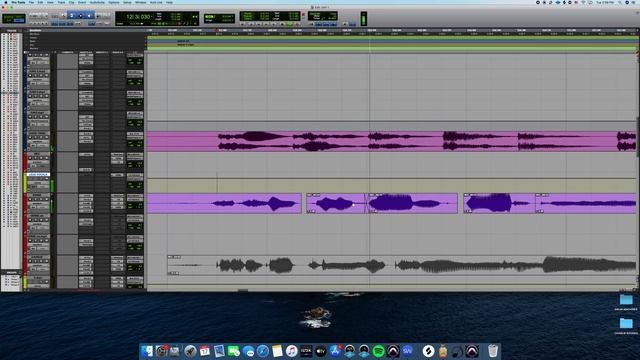Open Calendar from the Dock
The image size is (640, 360).
coord(204,351)
